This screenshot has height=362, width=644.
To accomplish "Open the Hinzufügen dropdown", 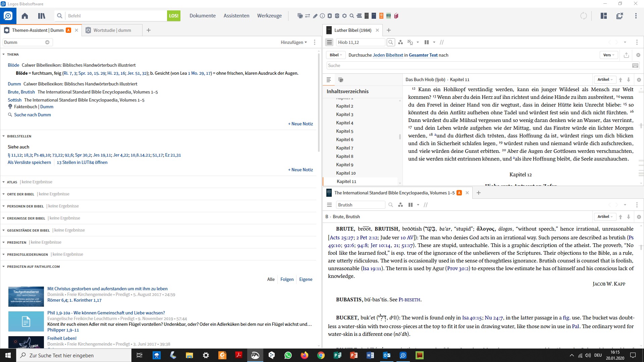I will click(x=293, y=42).
